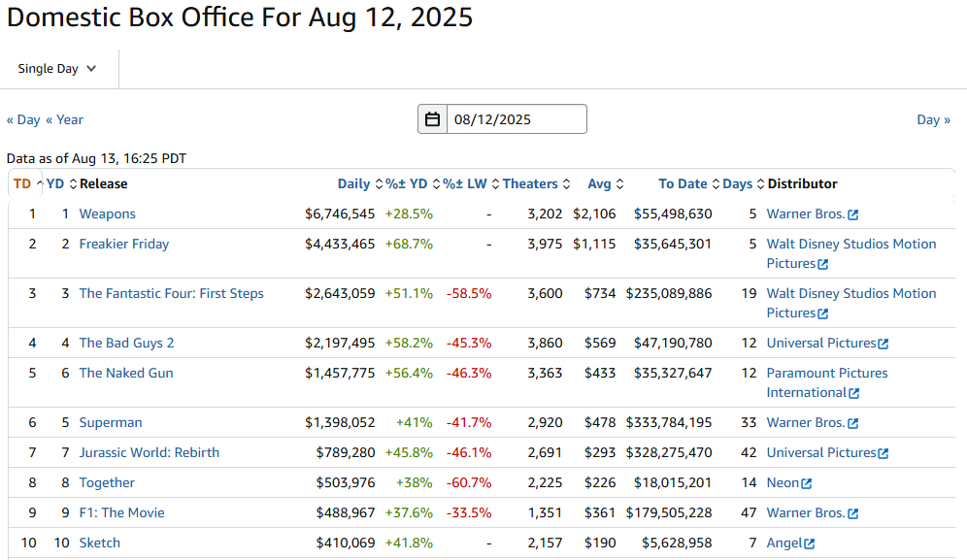Open the Angel distributor link

pyautogui.click(x=784, y=543)
